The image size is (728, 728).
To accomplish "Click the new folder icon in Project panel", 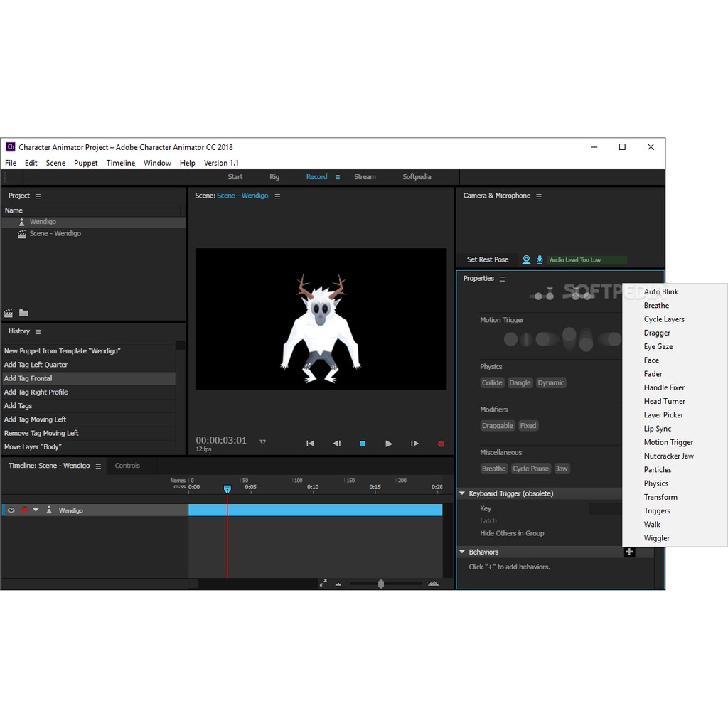I will pos(23,313).
